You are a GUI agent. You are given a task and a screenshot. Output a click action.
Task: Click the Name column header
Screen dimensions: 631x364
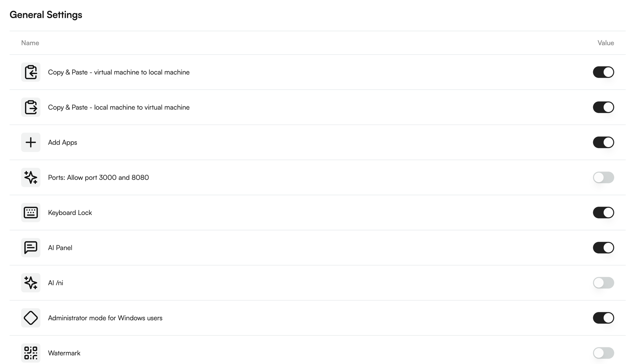coord(30,43)
